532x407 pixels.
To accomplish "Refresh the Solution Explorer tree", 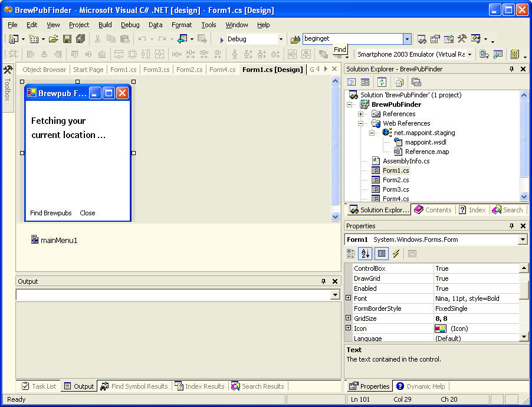I will pos(382,82).
